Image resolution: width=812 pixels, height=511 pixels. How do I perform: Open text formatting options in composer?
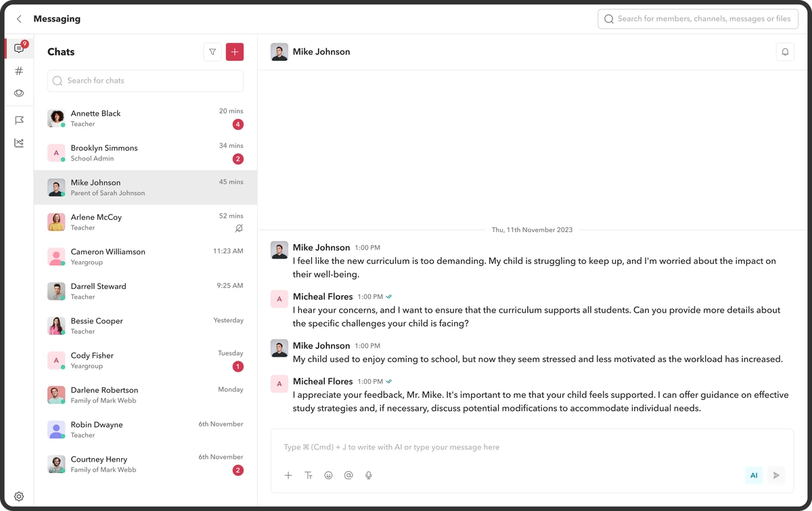click(309, 475)
